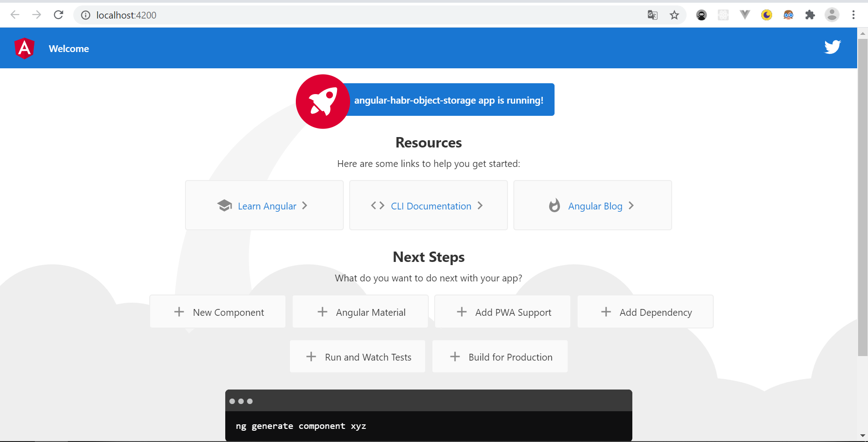Open the Learn Angular link
This screenshot has height=442, width=868.
click(x=265, y=205)
